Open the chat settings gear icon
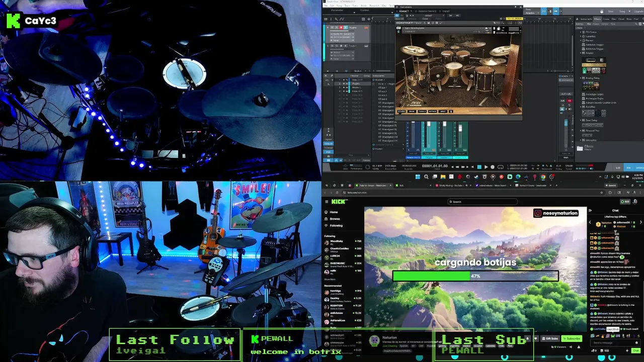Screen dimensions: 644x362 (627, 350)
